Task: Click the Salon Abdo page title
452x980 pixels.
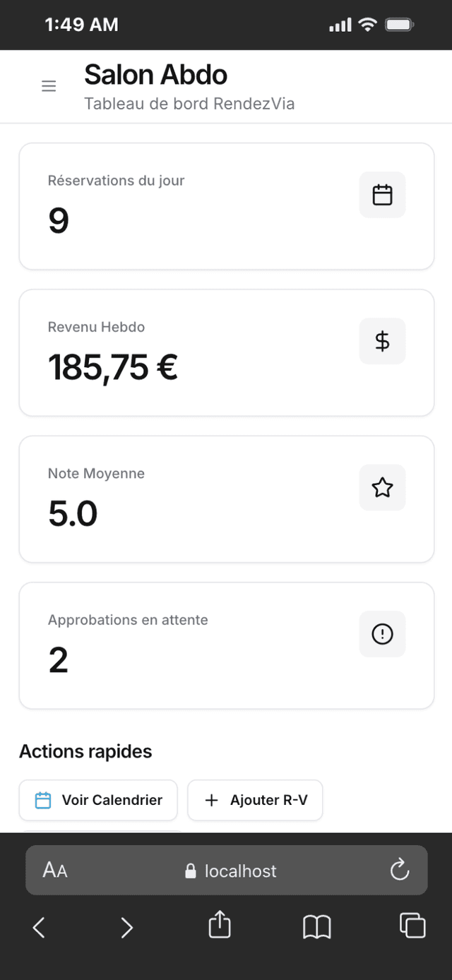Action: [155, 75]
